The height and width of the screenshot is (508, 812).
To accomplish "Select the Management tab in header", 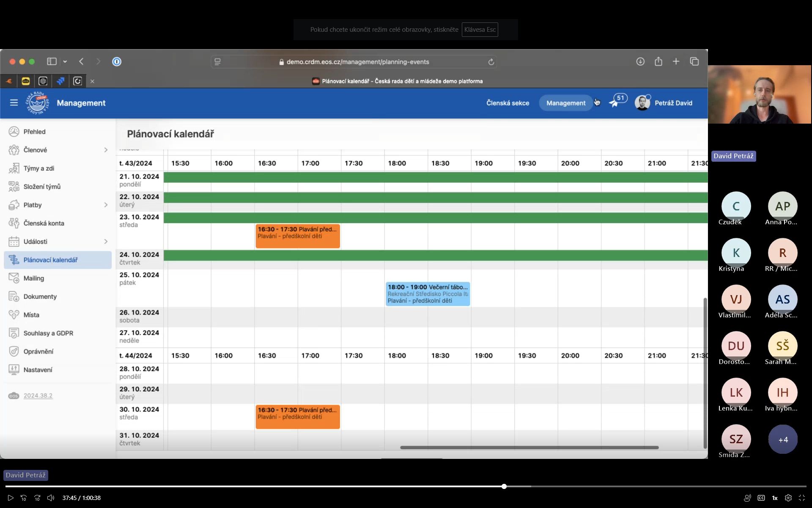I will pyautogui.click(x=565, y=103).
